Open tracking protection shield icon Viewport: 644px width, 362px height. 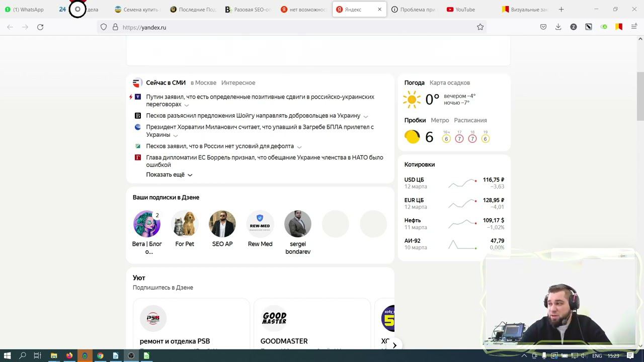(104, 27)
